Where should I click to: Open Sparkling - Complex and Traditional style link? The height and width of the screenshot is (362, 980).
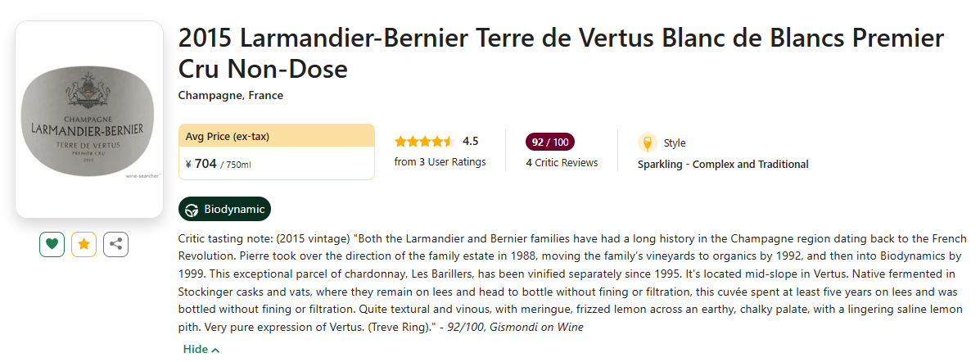(723, 164)
